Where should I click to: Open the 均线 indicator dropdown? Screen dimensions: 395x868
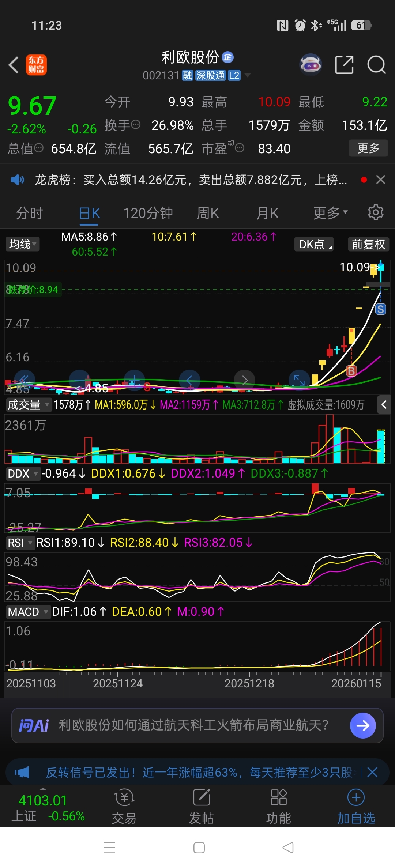click(23, 244)
